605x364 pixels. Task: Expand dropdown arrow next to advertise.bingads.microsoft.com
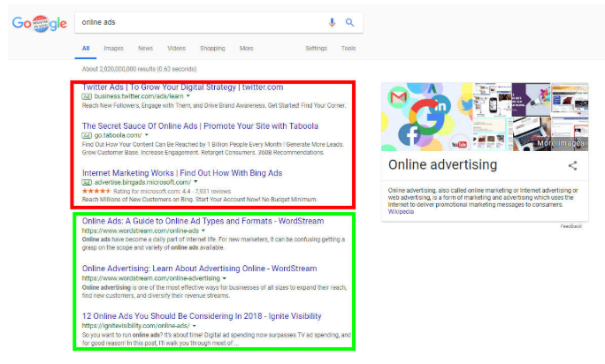(195, 182)
